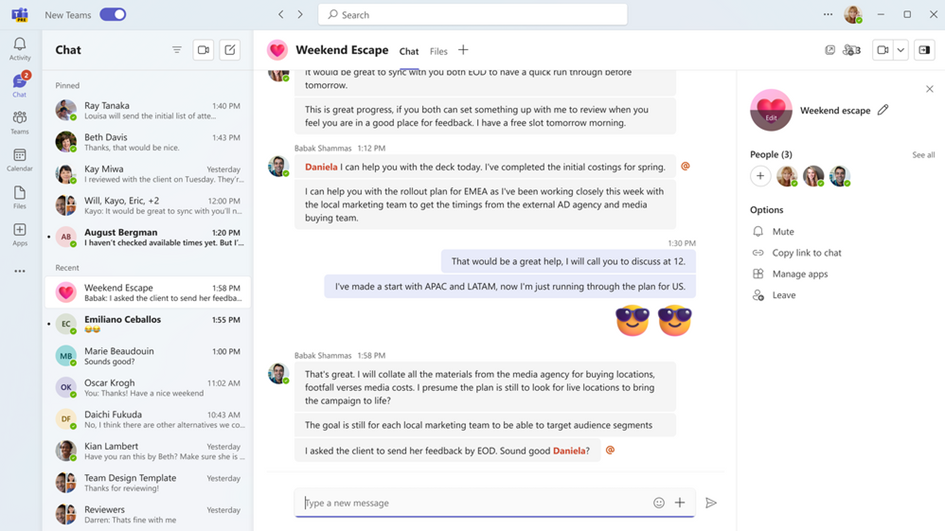Show more apps in left sidebar

point(19,271)
